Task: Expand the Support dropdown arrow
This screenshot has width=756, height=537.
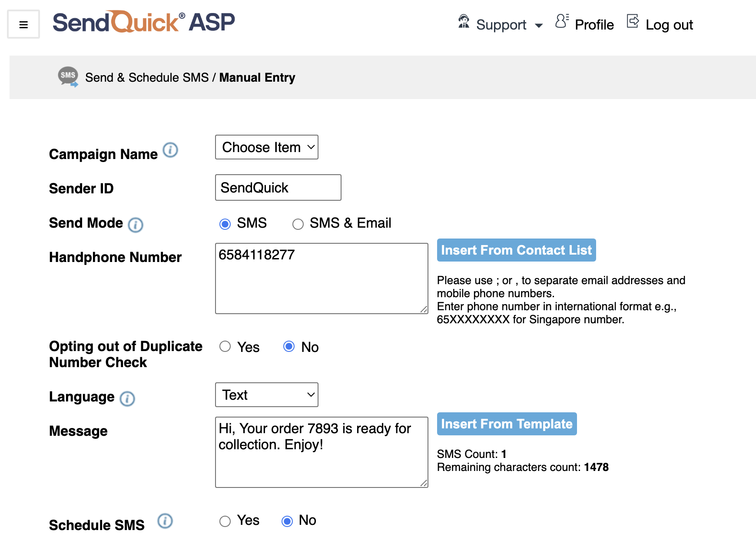Action: [x=539, y=26]
